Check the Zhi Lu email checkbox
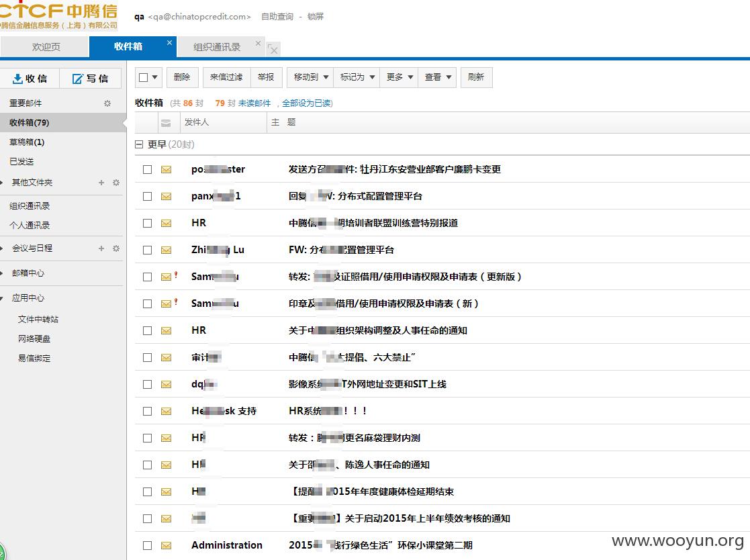750x560 pixels. click(x=147, y=250)
